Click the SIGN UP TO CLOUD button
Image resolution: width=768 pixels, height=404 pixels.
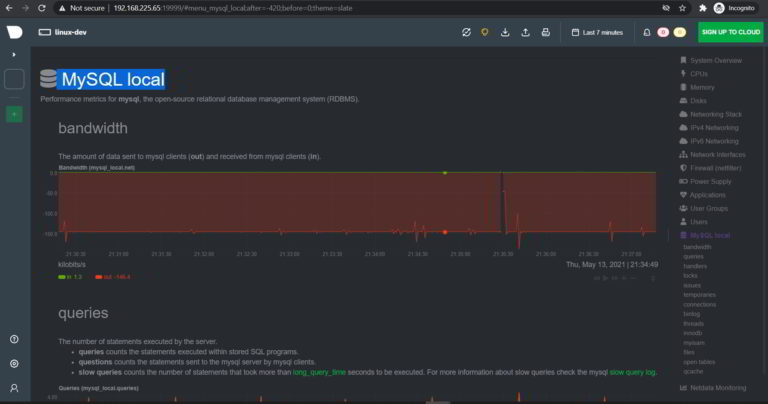[731, 32]
